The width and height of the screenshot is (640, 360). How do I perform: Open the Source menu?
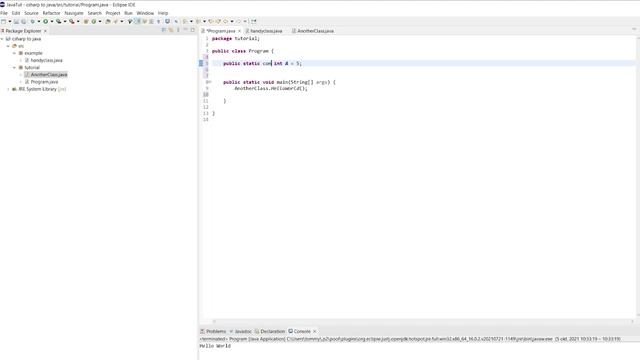tap(31, 13)
